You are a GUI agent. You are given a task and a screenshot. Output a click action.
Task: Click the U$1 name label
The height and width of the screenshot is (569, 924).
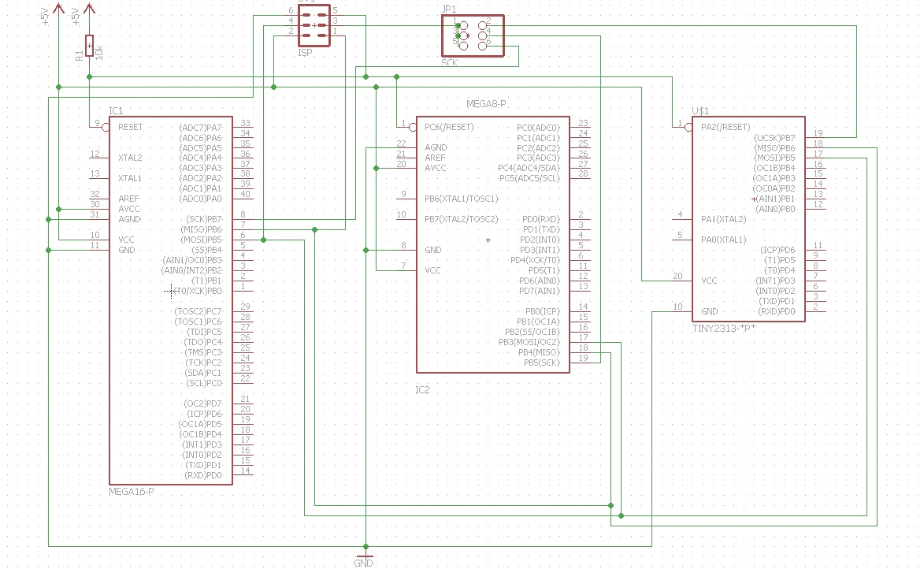tap(700, 111)
